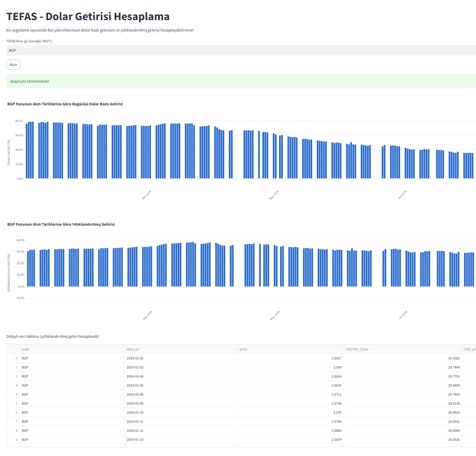The width and height of the screenshot is (476, 456).
Task: Click USDTRY_Close cell '29.9618'
Action: pyautogui.click(x=403, y=412)
